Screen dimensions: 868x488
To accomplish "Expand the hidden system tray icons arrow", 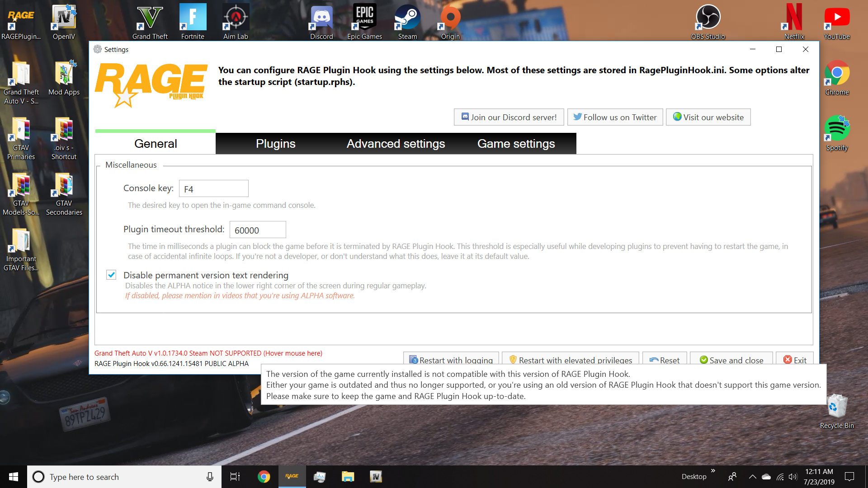I will [x=752, y=476].
